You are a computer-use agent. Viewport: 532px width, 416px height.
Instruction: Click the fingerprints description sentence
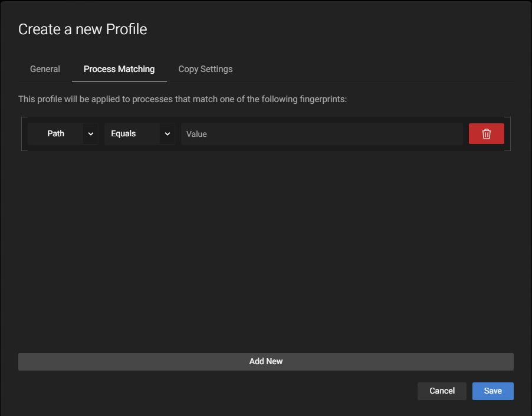click(182, 99)
